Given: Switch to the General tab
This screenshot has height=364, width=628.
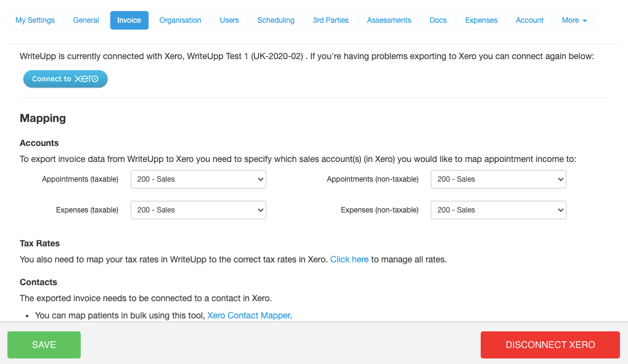Looking at the screenshot, I should pos(86,20).
